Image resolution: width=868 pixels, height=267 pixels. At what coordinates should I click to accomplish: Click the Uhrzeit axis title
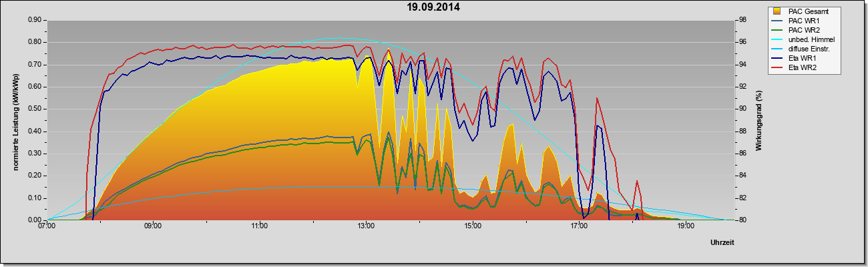tap(722, 243)
